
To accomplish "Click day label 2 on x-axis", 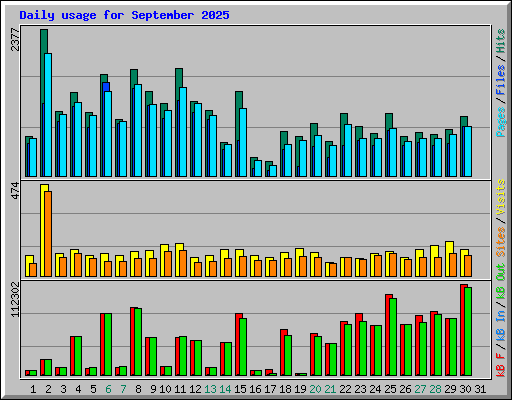I will pos(48,389).
